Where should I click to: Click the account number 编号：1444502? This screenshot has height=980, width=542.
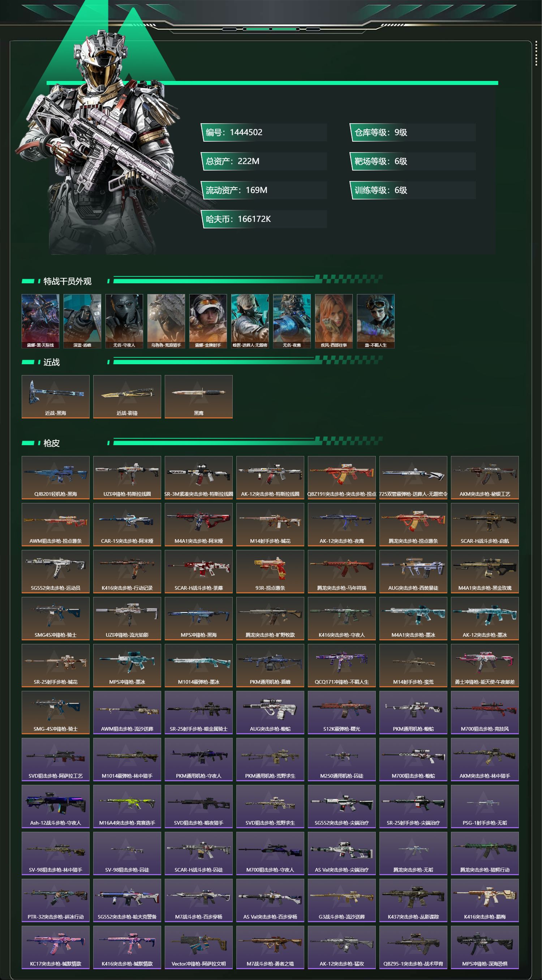pyautogui.click(x=263, y=132)
